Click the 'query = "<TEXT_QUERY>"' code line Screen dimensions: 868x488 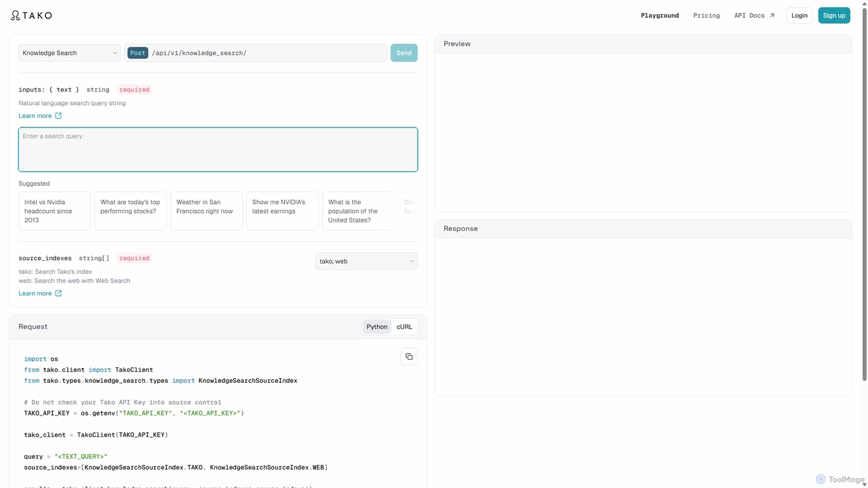click(66, 457)
